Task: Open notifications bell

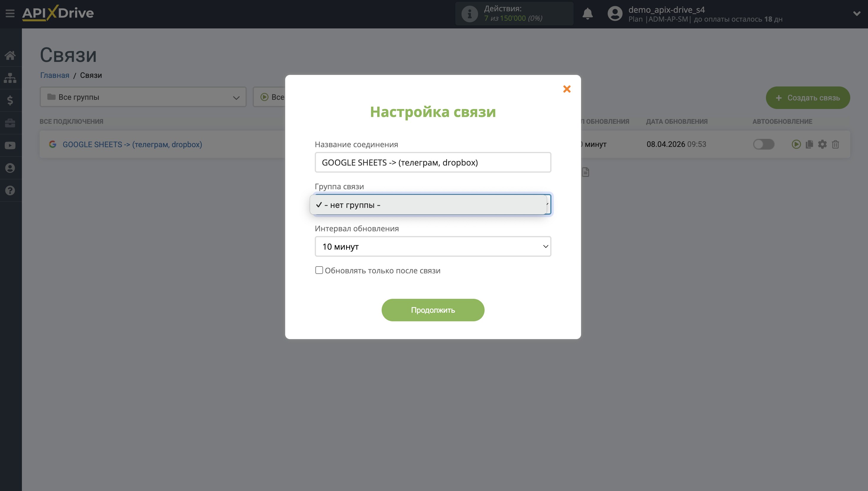Action: [x=588, y=14]
